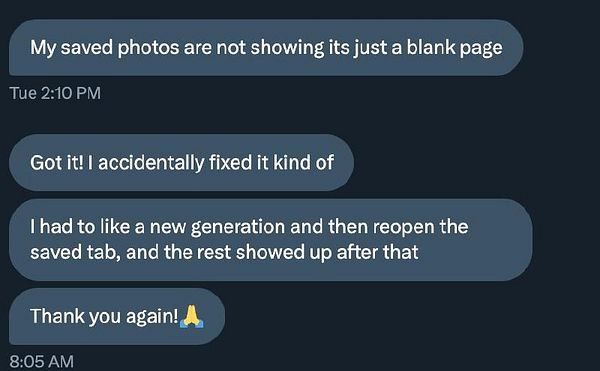The height and width of the screenshot is (371, 600).
Task: Click the word 'accidentally'
Action: pyautogui.click(x=151, y=163)
